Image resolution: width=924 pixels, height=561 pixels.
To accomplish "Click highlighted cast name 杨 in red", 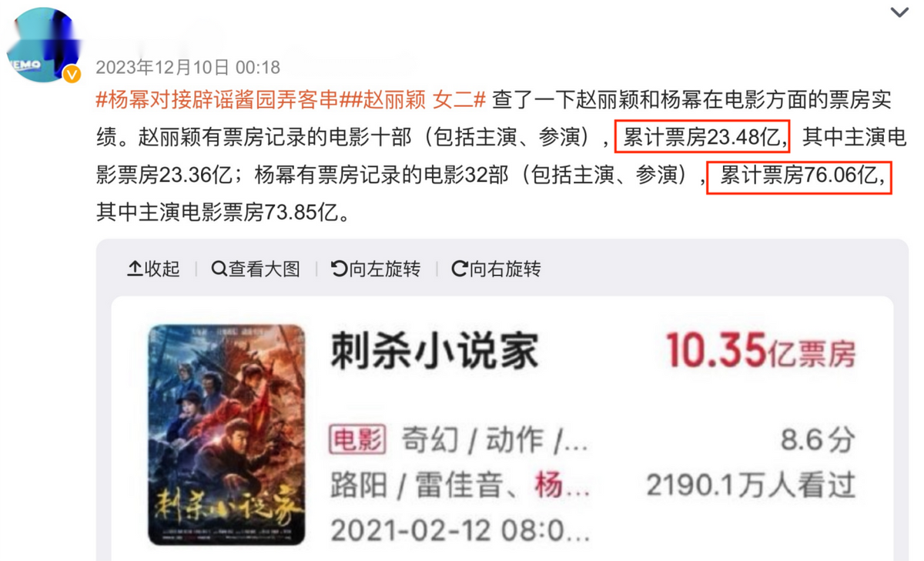I will 549,486.
